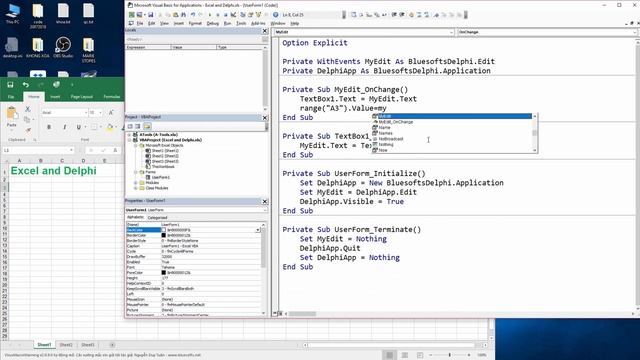Open Excel font size dropdown
The width and height of the screenshot is (640, 360).
coord(100,112)
